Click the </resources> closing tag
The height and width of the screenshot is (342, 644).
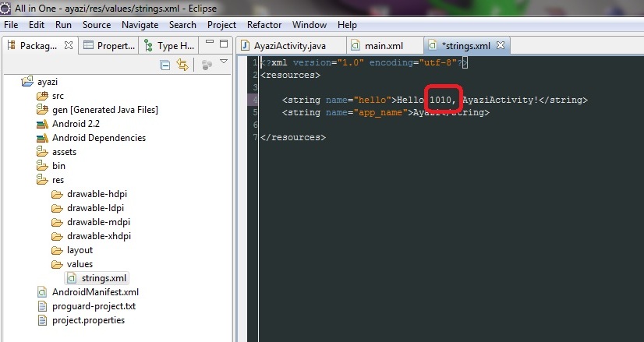293,137
